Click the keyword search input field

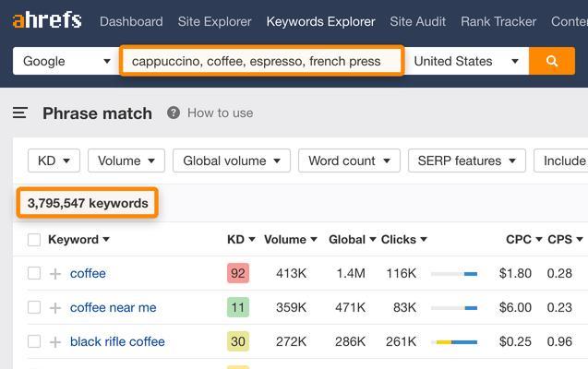click(x=262, y=61)
